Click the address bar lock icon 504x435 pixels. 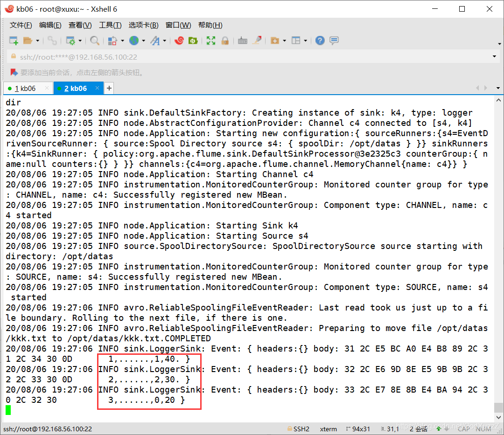[14, 56]
